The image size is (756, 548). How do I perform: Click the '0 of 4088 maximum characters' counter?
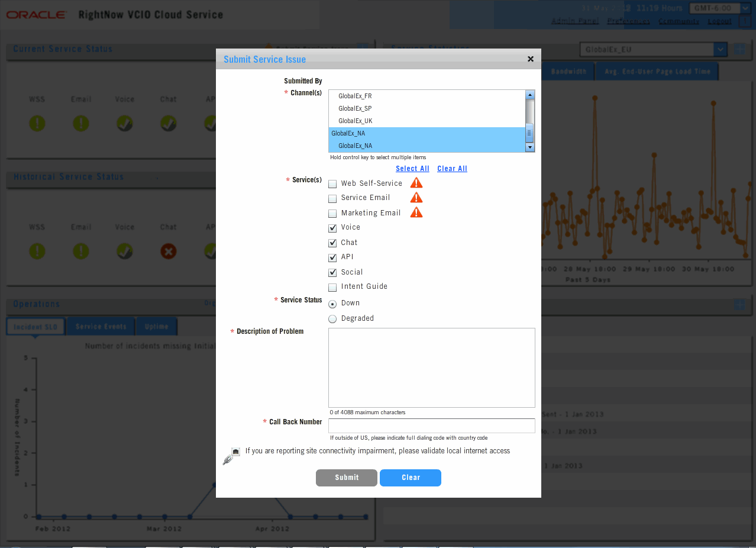[x=367, y=412]
